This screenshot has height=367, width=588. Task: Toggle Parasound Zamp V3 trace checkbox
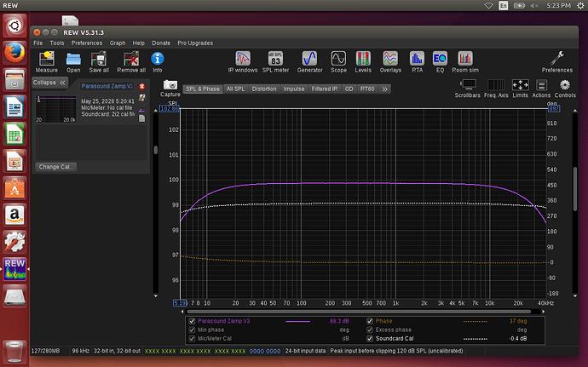[x=192, y=321]
